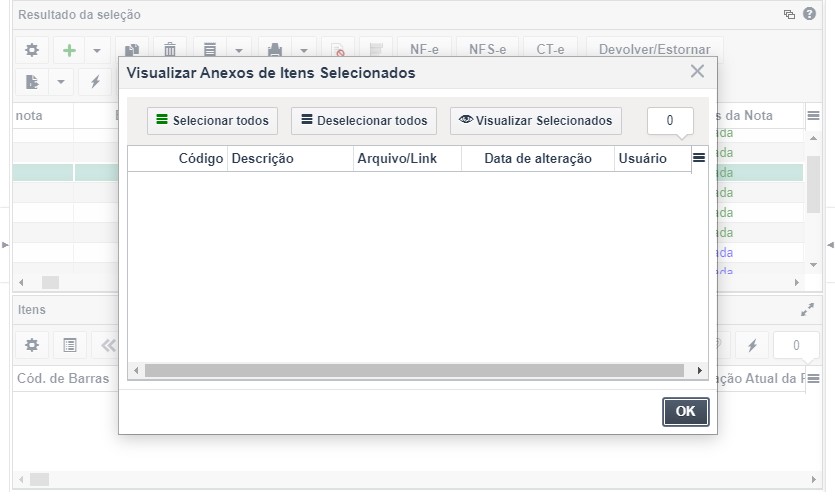Click the selected count field showing 0 in dialog
This screenshot has width=835, height=501.
pos(670,120)
